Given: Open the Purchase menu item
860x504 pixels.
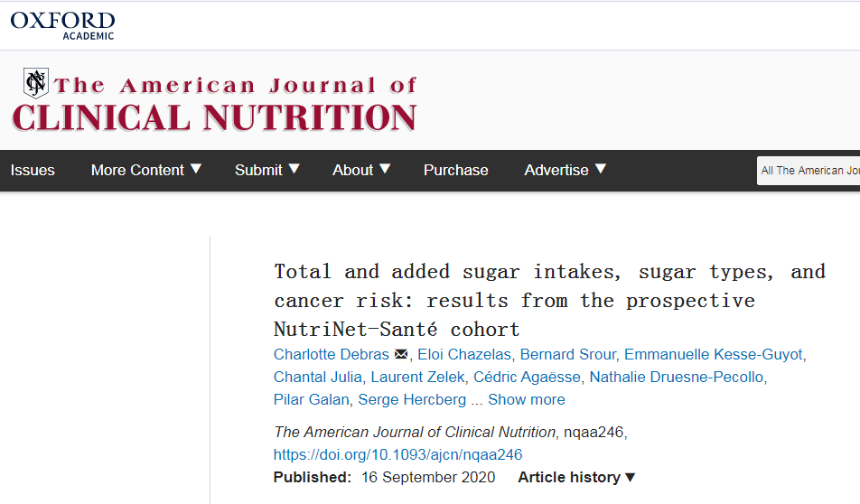Looking at the screenshot, I should (x=456, y=170).
